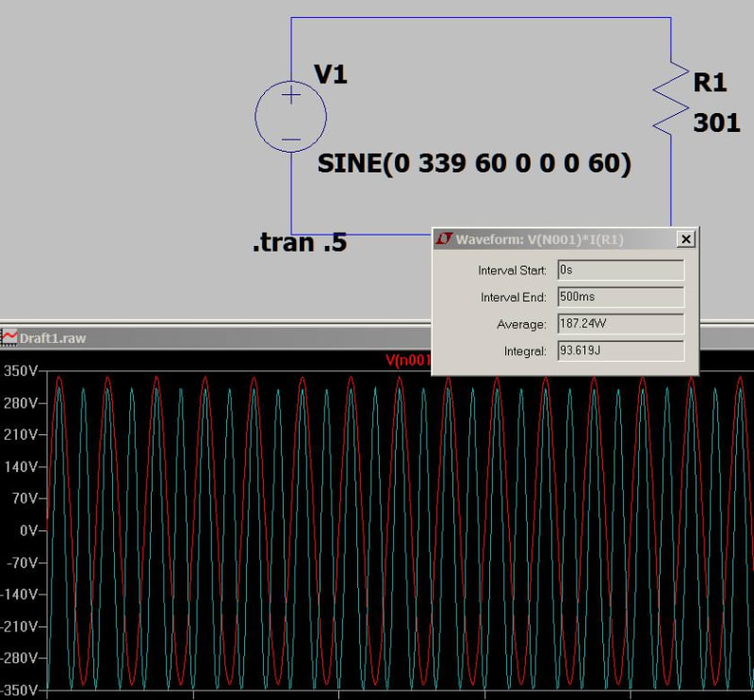Screen dimensions: 754x700
Task: Click the V1 component label
Action: 331,74
